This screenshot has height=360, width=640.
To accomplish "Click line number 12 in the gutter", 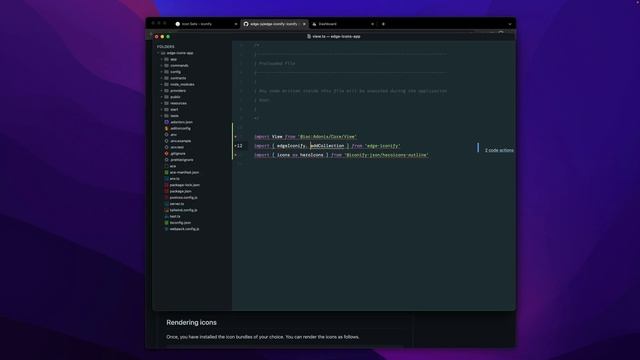I will (240, 146).
